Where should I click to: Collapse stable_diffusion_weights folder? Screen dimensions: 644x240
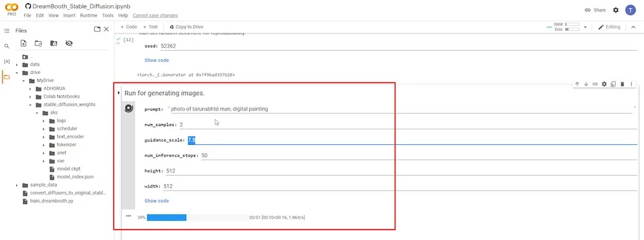pyautogui.click(x=30, y=105)
